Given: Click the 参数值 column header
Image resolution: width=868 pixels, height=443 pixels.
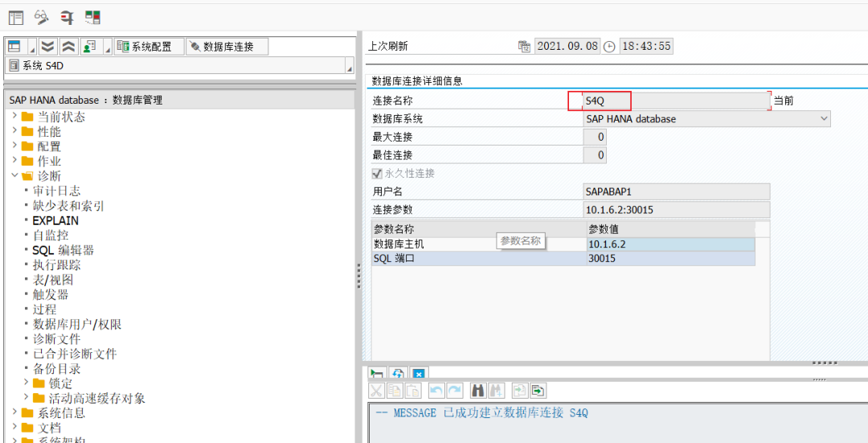Looking at the screenshot, I should [670, 229].
